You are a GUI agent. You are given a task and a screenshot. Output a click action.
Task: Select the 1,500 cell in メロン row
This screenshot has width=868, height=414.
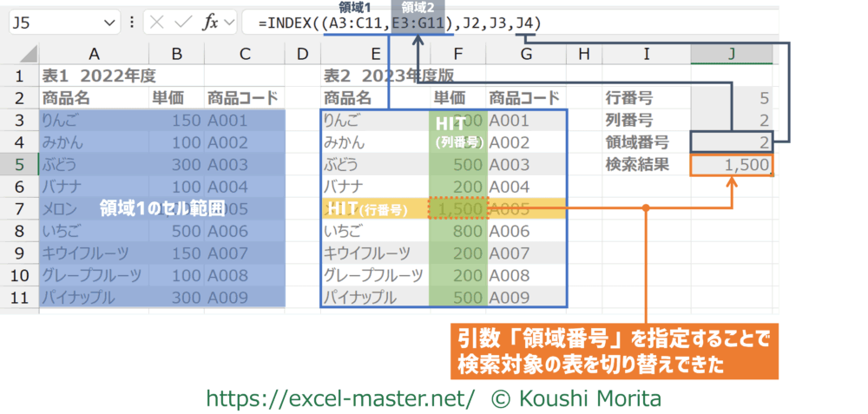pos(457,208)
